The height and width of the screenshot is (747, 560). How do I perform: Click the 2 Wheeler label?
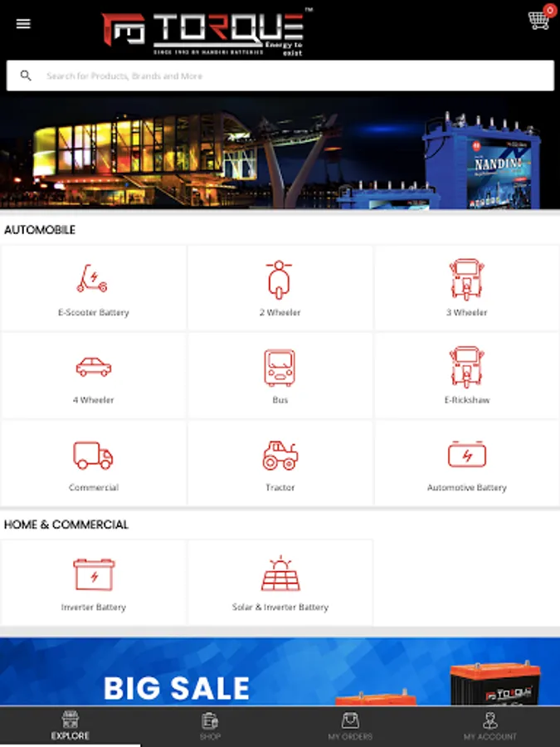tap(280, 313)
